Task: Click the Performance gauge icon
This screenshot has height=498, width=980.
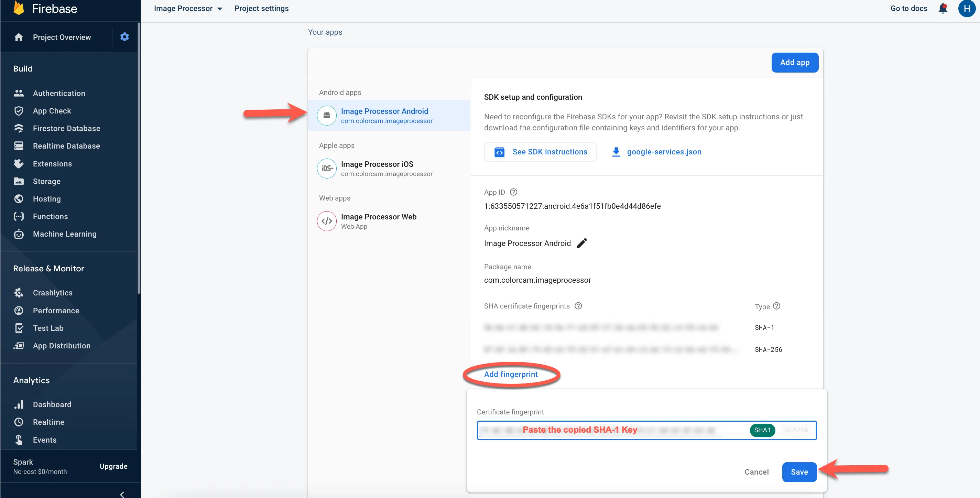Action: [x=19, y=311]
